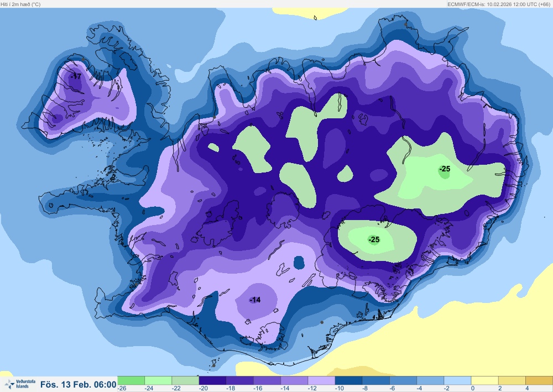Click the -20 value on the legend scale
The height and width of the screenshot is (392, 553).
point(204,389)
